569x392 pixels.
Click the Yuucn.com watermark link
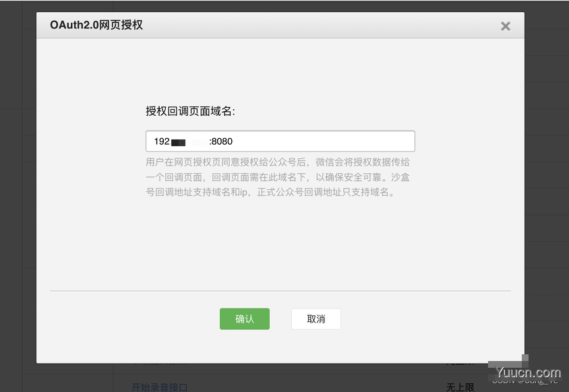click(x=527, y=371)
